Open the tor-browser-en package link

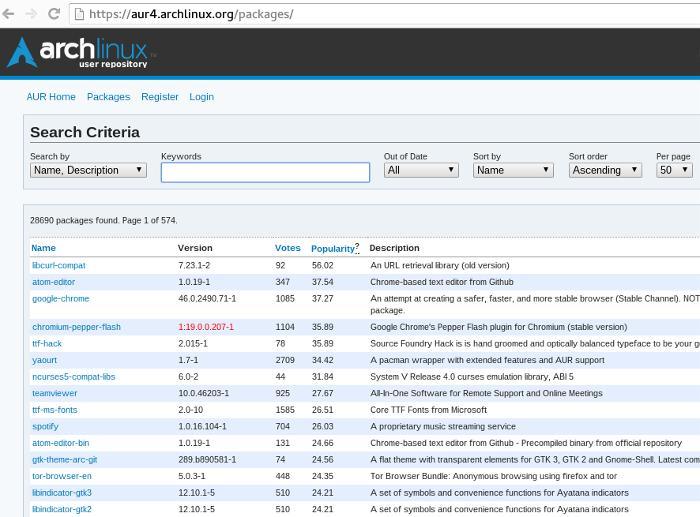pyautogui.click(x=62, y=476)
